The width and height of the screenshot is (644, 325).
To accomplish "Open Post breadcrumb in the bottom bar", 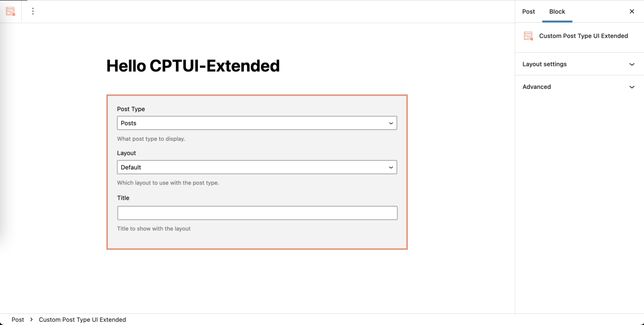I will [x=18, y=320].
